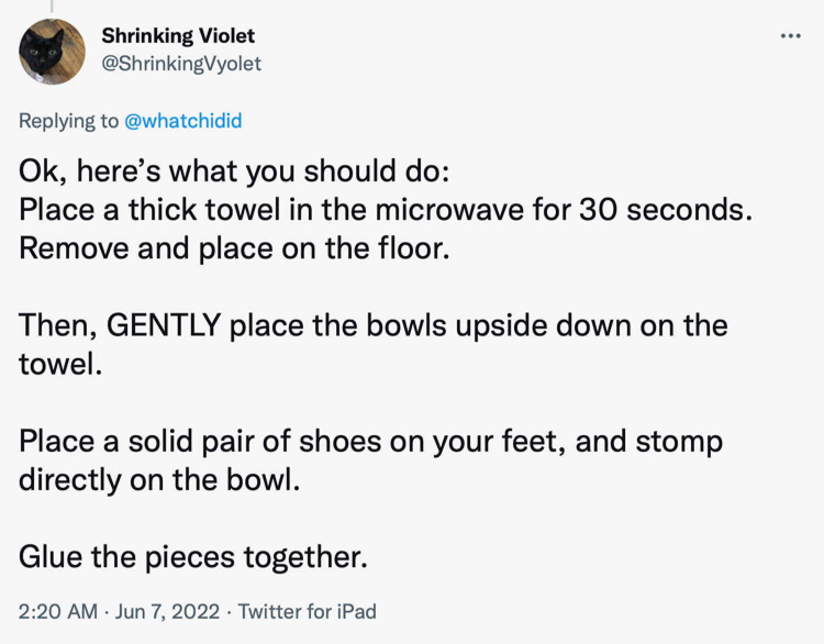Viewport: 824px width, 644px height.
Task: Open the three-dot more options menu
Action: (x=790, y=37)
